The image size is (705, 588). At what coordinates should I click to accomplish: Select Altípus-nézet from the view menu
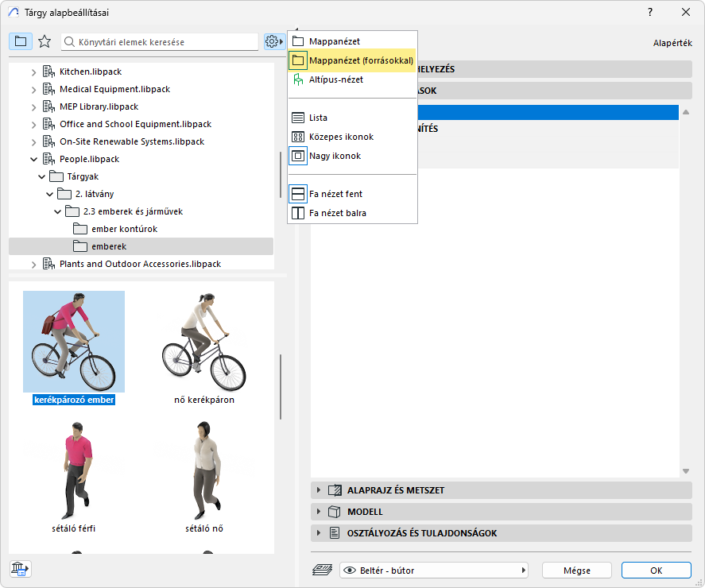pos(335,79)
